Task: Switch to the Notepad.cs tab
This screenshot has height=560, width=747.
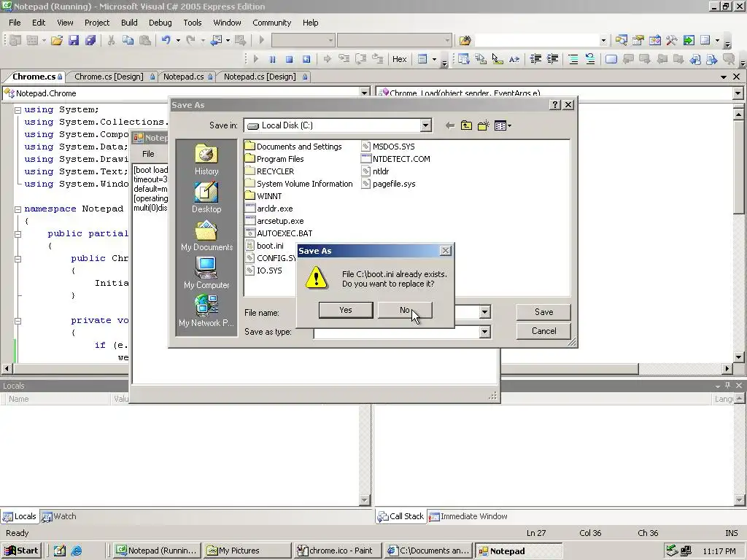Action: click(x=183, y=77)
